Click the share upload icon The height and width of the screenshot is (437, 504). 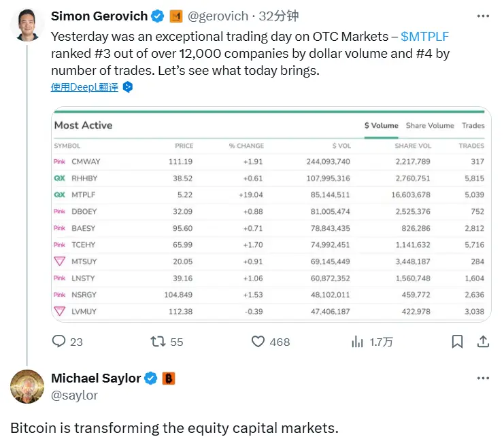[483, 342]
